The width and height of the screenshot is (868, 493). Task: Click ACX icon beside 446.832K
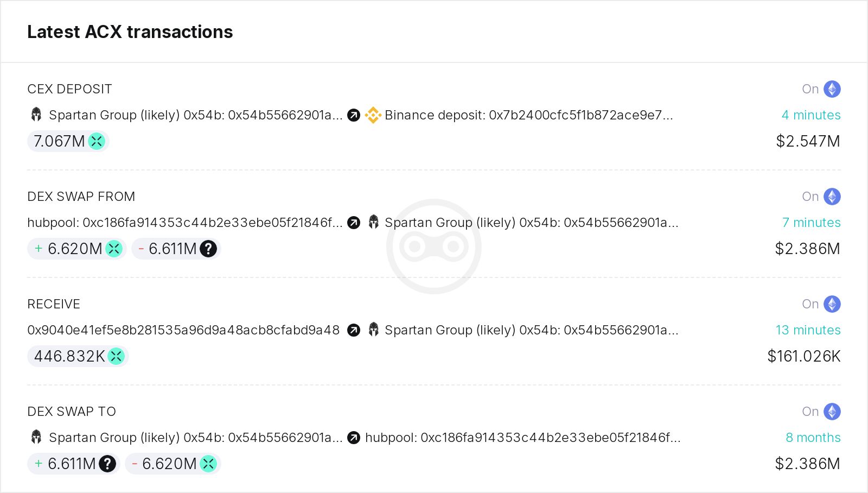click(x=116, y=356)
